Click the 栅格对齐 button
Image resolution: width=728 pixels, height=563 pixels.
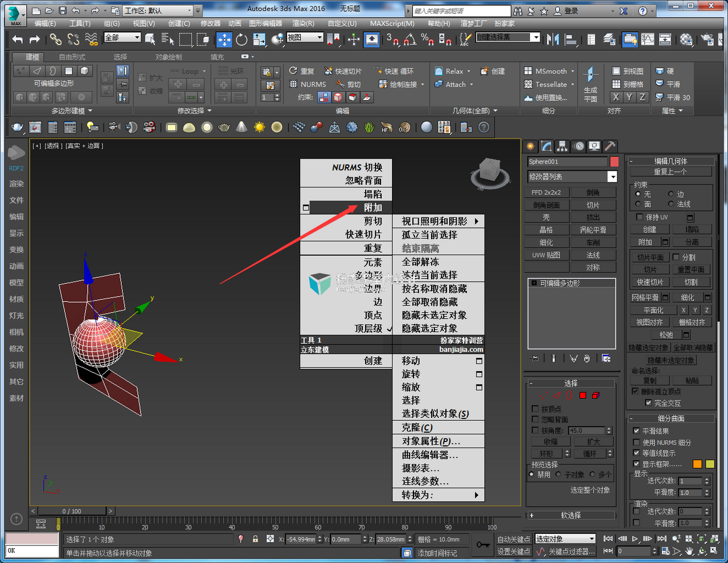(692, 322)
